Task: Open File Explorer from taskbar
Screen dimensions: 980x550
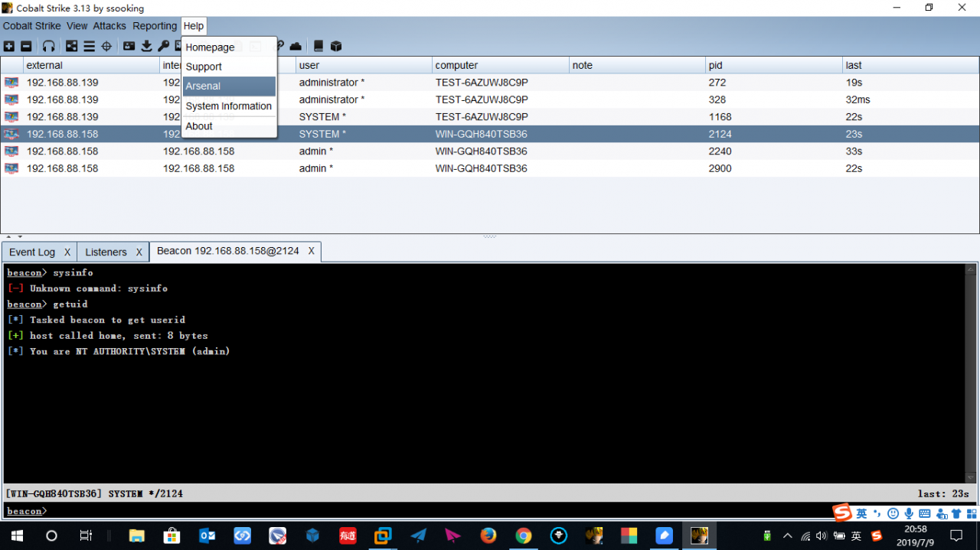Action: [137, 535]
